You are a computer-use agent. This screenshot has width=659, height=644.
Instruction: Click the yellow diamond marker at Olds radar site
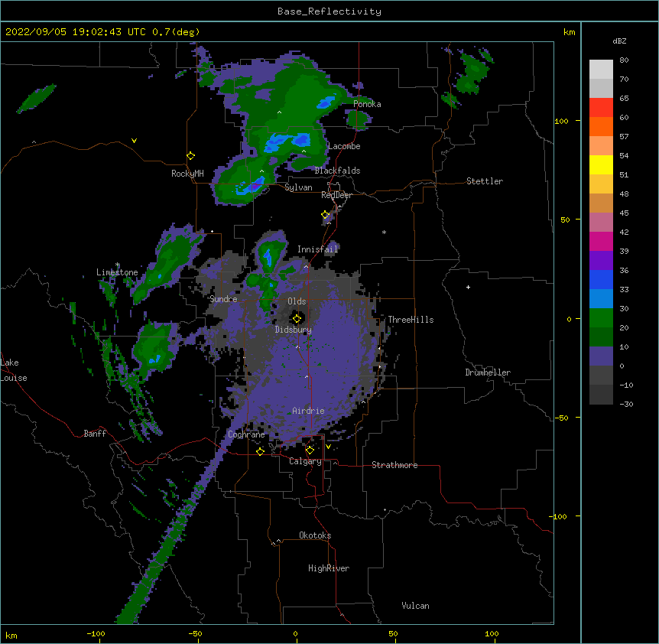click(x=297, y=319)
